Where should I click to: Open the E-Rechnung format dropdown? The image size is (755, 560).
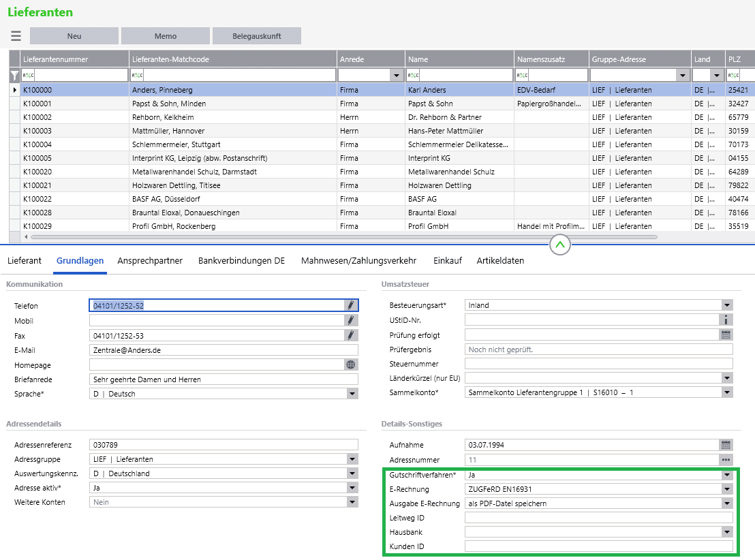(x=727, y=489)
